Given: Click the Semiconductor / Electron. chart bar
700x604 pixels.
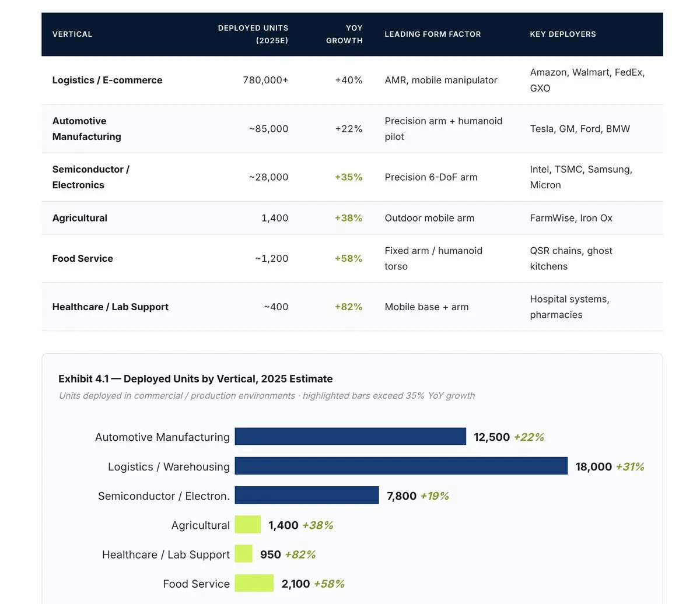Looking at the screenshot, I should [x=307, y=496].
